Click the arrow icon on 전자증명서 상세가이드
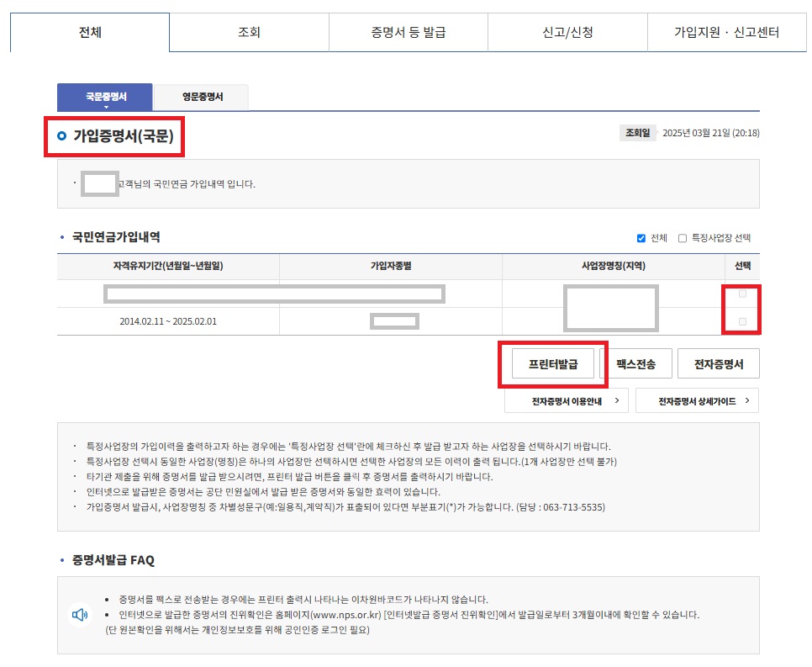This screenshot has width=812, height=667. [x=746, y=400]
